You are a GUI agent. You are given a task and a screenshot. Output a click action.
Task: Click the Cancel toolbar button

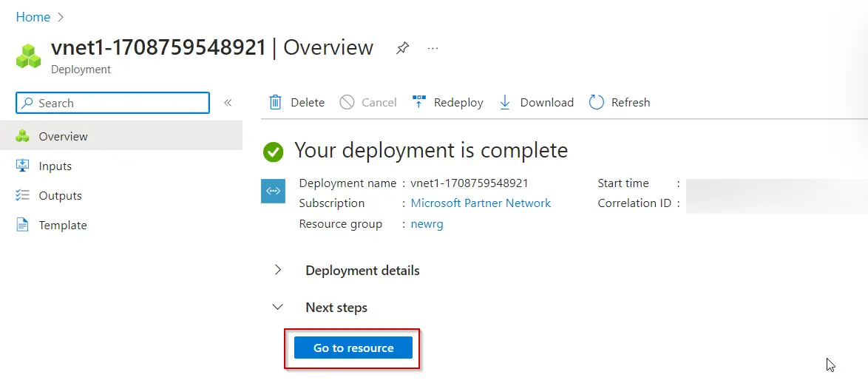point(368,102)
